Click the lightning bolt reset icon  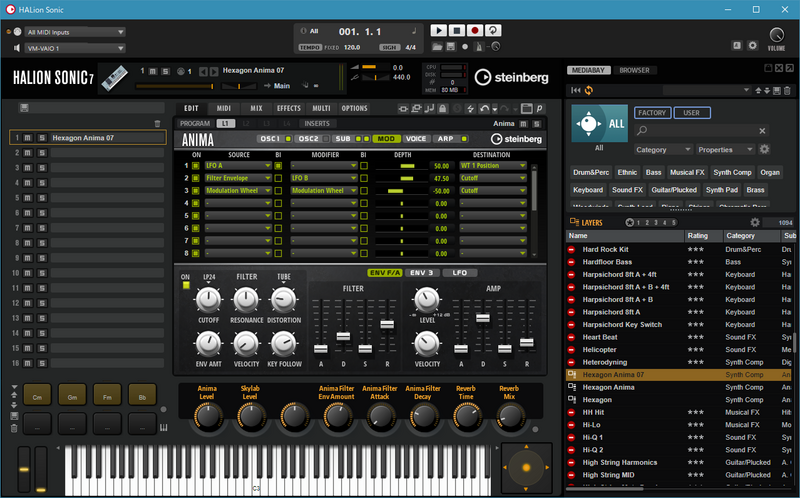tap(470, 108)
